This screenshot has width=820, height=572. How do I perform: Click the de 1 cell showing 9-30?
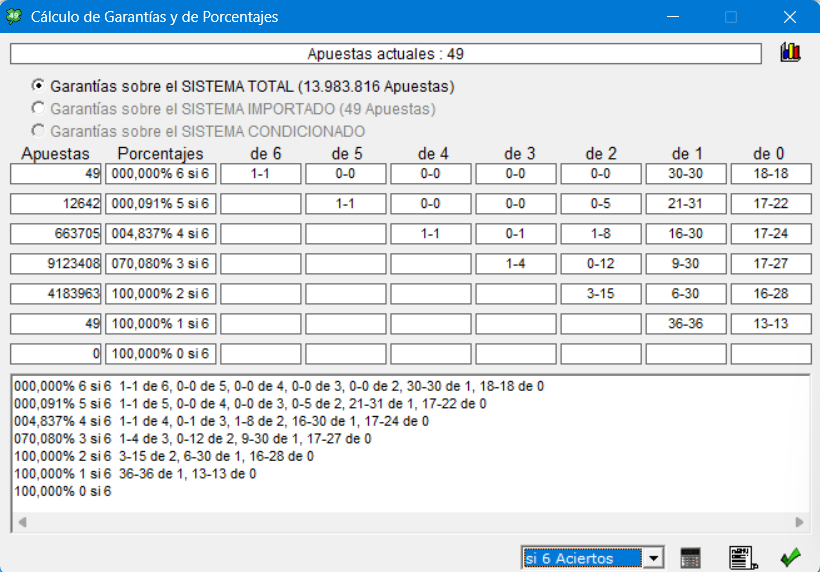click(686, 264)
